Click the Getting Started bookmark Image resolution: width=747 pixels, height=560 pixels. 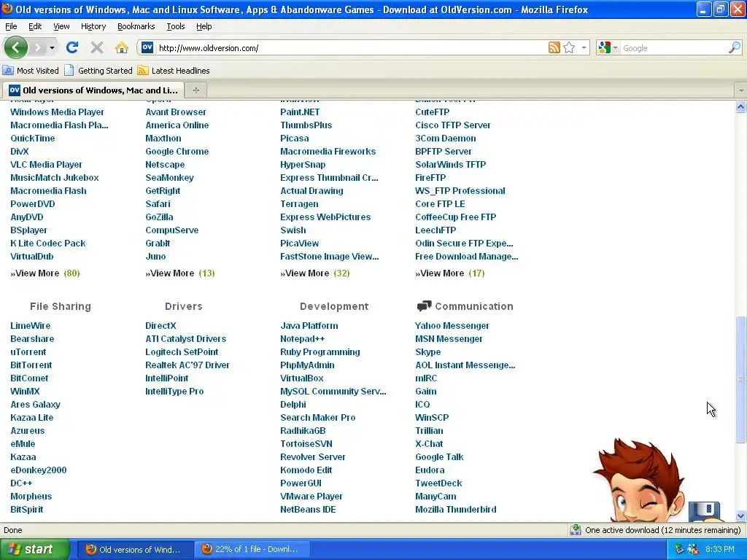[98, 71]
